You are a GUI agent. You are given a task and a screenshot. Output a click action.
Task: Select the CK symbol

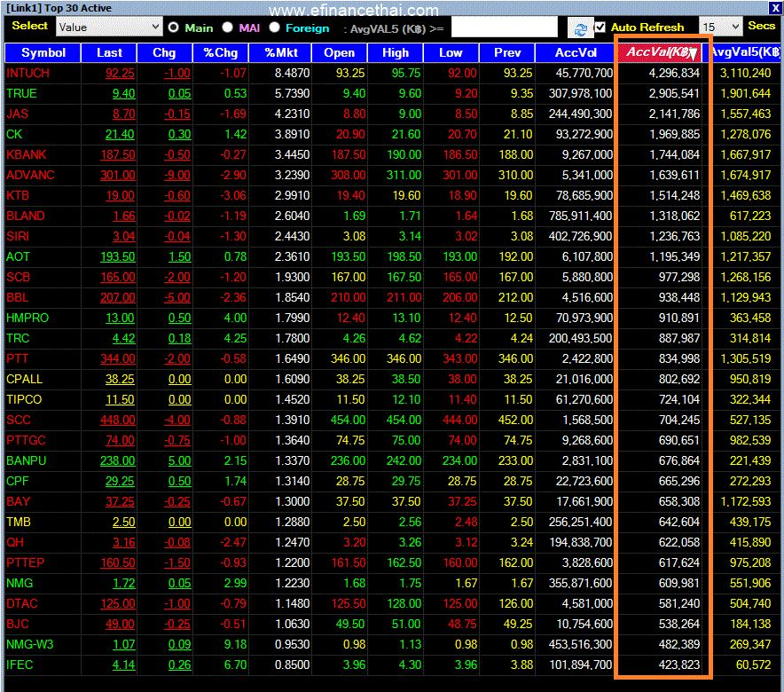(14, 135)
